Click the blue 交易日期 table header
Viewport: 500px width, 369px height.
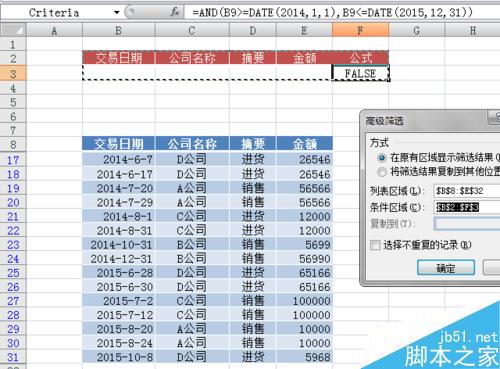(x=119, y=144)
